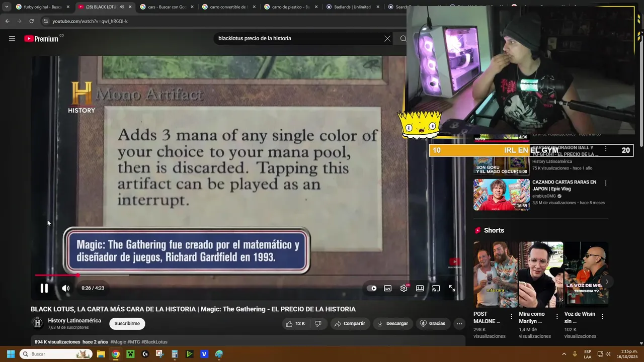
Task: Show next Shorts with the right arrow
Action: coord(607,282)
